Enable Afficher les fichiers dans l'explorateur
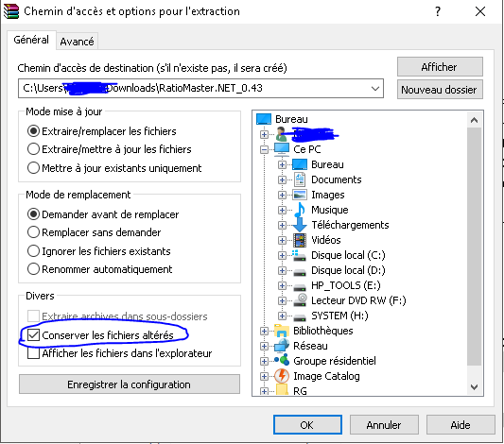Screen dimensions: 504x444 pos(33,353)
